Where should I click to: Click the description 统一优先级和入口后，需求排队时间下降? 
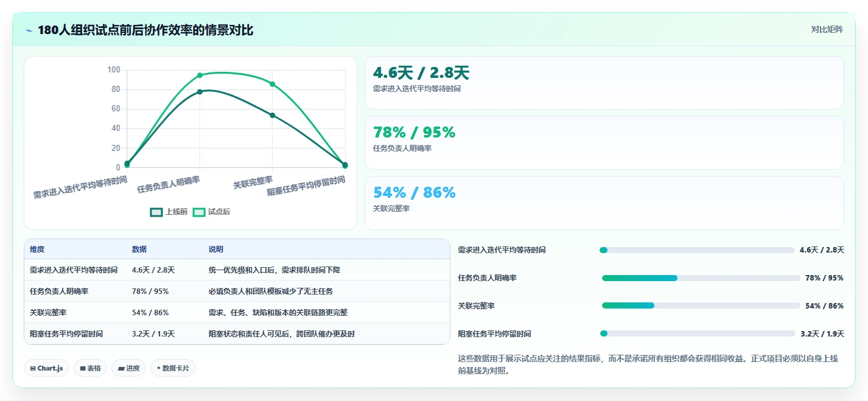pos(275,270)
